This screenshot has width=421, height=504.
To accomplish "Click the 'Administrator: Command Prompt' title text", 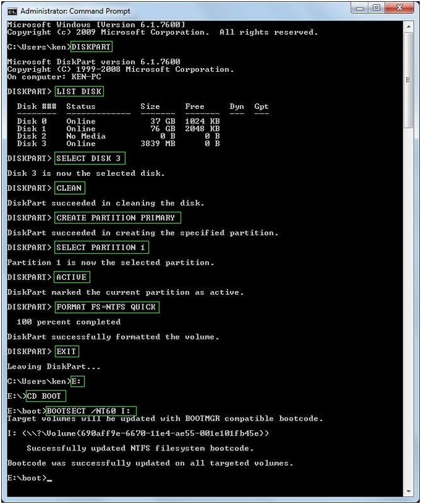I will (x=76, y=11).
